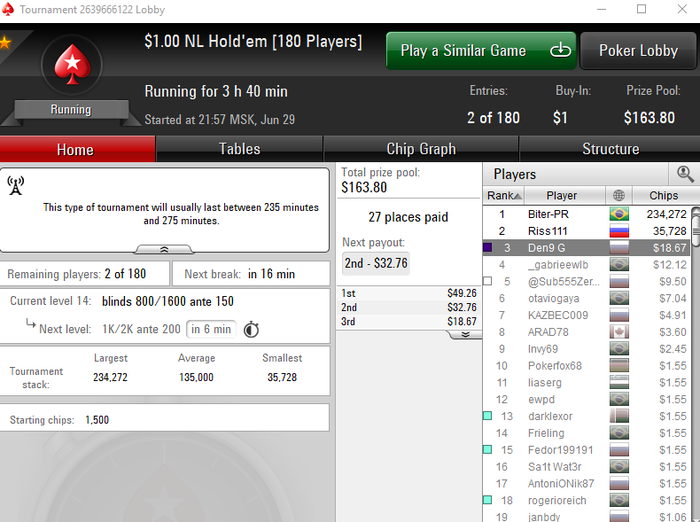Click the download icon on Play a Similar Game
Screen dimensions: 700x522
click(x=560, y=50)
